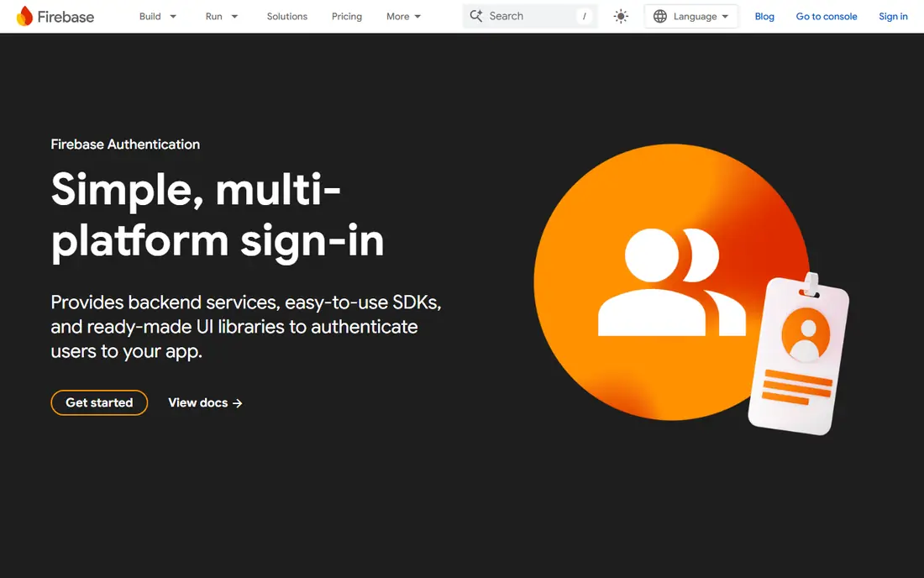Click the Firebase wordmark

pos(66,17)
